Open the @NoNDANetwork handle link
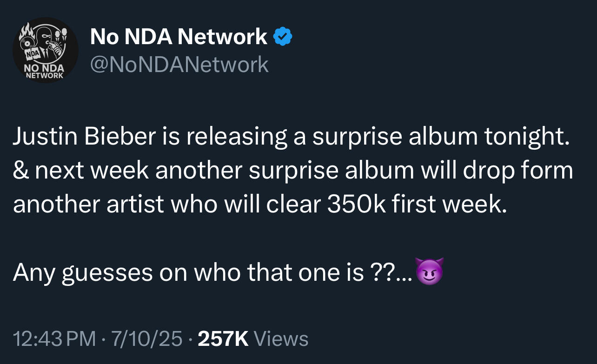 179,64
